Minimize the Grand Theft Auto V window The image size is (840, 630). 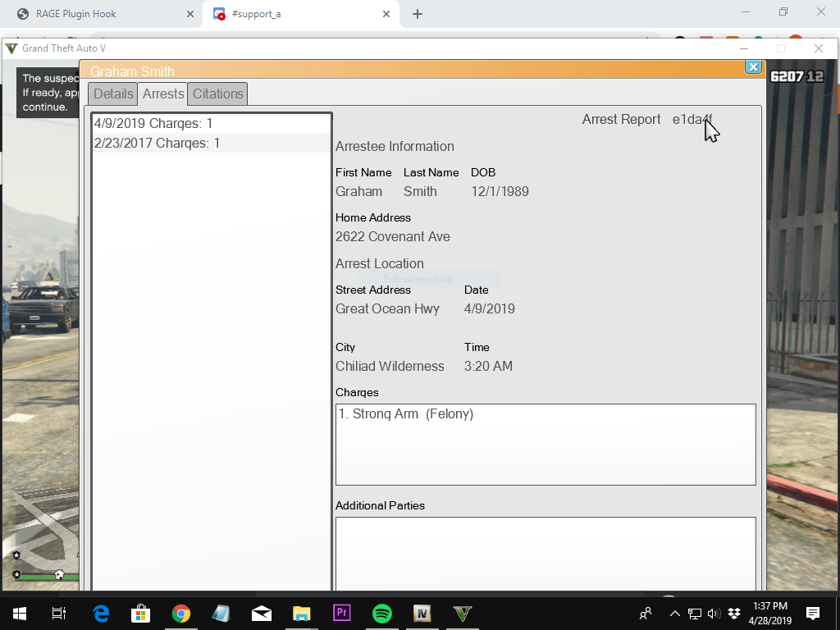click(x=743, y=48)
